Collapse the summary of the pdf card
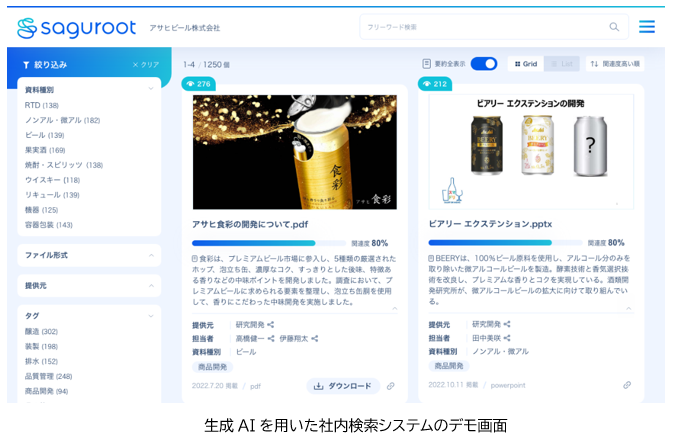Viewport: 676px width, 440px height. click(x=394, y=309)
